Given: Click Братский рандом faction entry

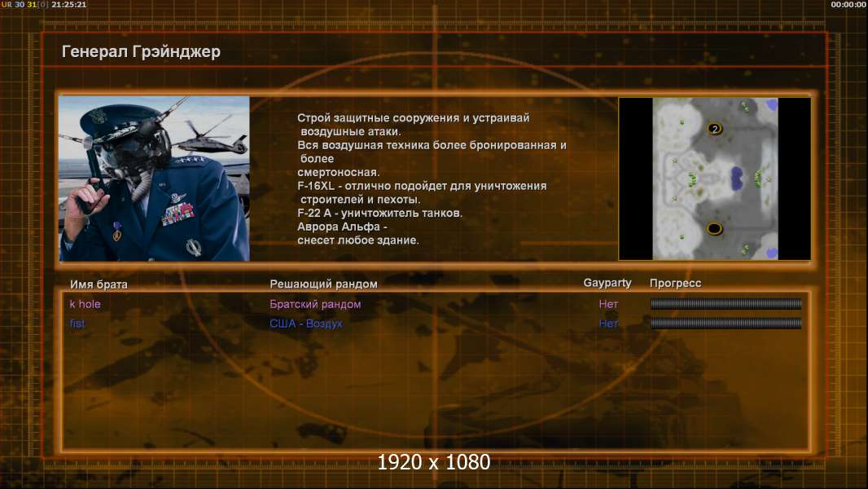Looking at the screenshot, I should tap(315, 304).
